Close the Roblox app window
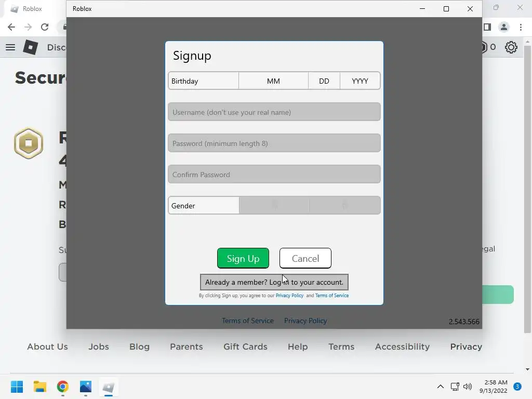532x399 pixels. click(x=470, y=8)
